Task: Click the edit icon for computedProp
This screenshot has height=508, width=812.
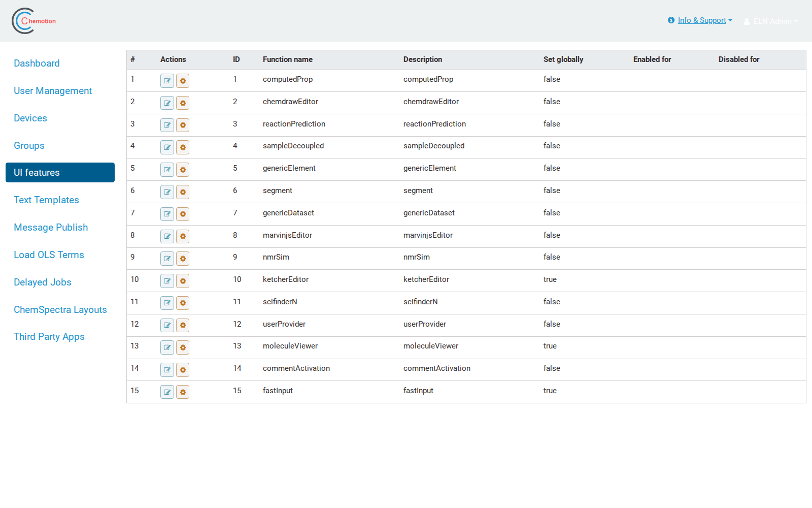Action: tap(167, 81)
